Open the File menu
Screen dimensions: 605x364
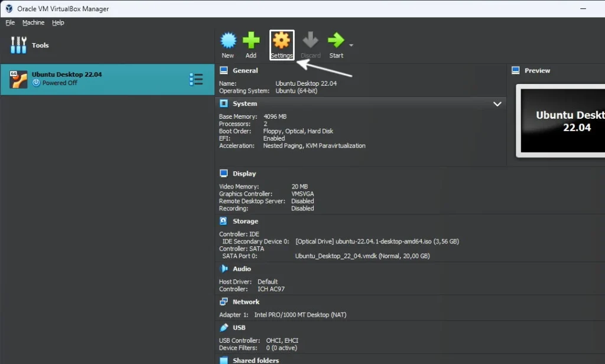[10, 22]
